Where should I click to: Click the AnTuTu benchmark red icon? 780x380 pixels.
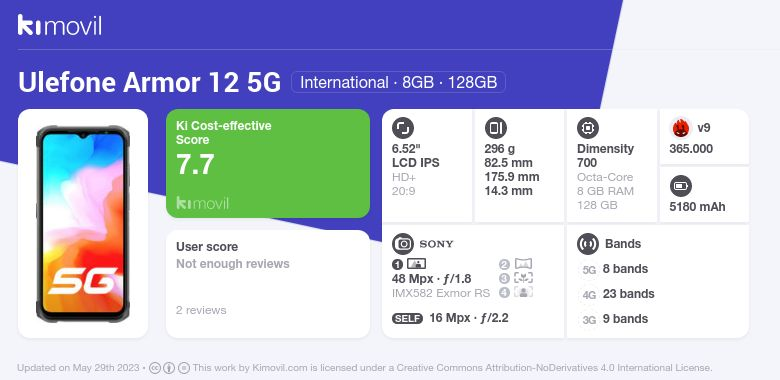(681, 128)
